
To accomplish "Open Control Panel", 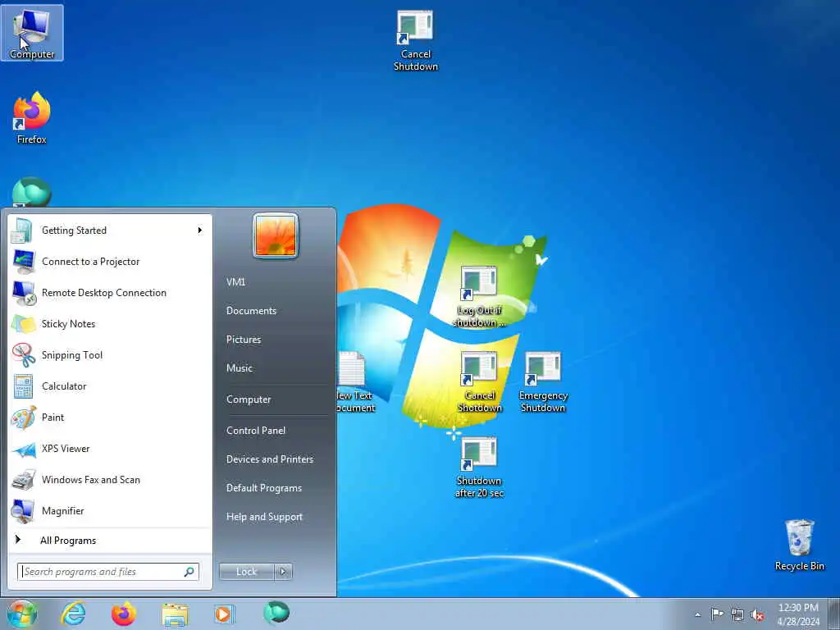I will pos(256,431).
